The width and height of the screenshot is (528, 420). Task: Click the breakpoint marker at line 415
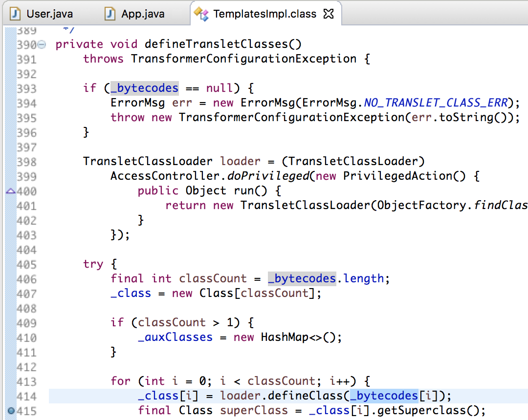point(11,411)
